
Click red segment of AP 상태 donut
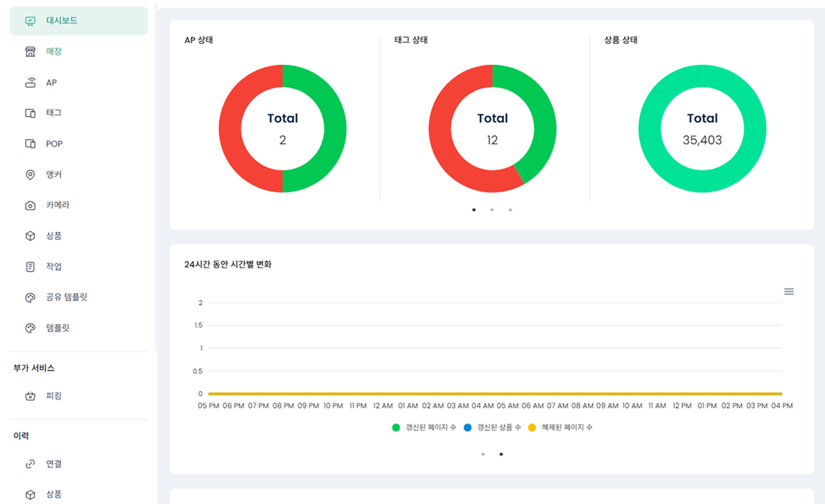click(230, 129)
